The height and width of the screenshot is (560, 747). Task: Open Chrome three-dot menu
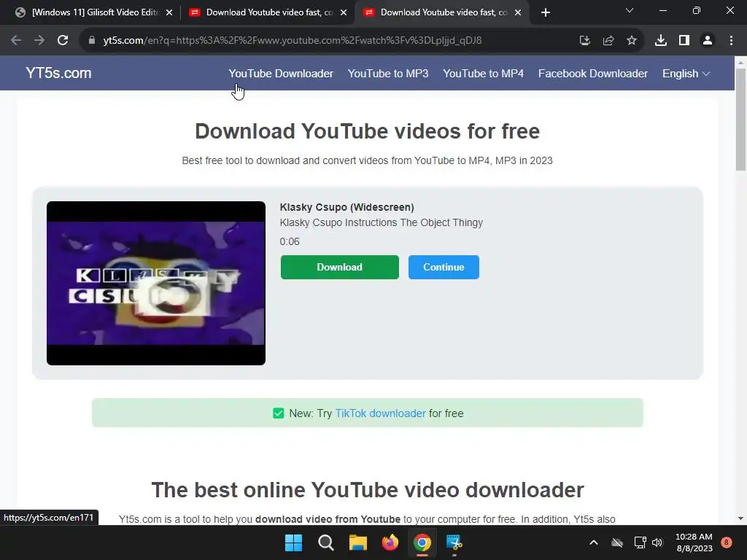[731, 41]
